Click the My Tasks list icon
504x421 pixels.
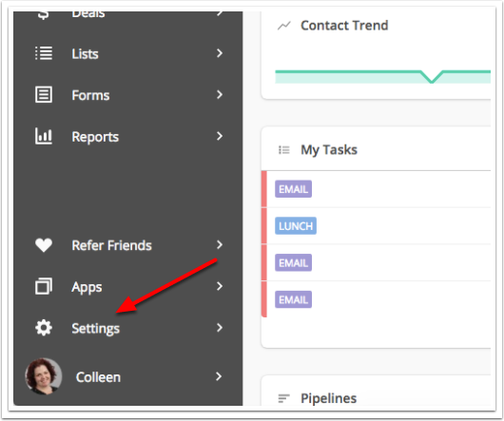coord(284,150)
